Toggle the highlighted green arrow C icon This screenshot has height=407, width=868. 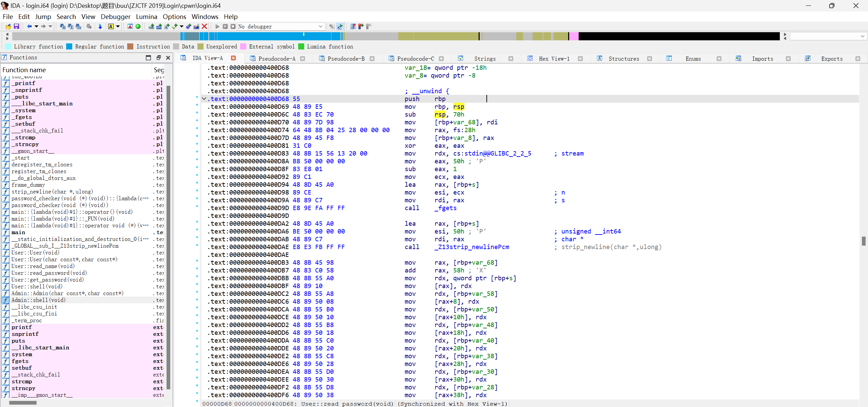tap(340, 26)
